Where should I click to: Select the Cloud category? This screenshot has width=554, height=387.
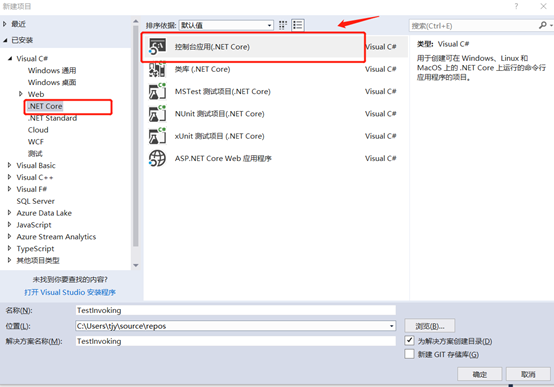pyautogui.click(x=38, y=130)
